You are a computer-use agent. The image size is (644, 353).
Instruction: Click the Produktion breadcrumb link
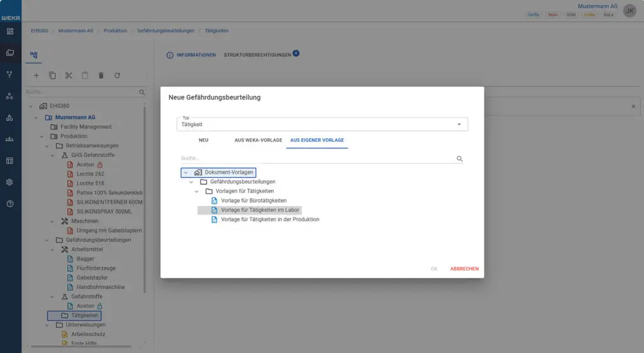115,30
